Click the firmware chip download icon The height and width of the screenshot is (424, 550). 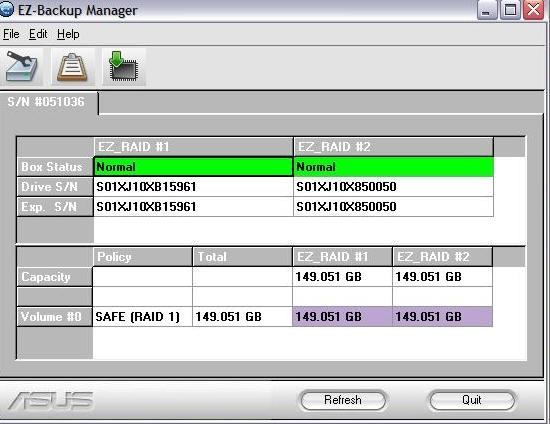(123, 67)
